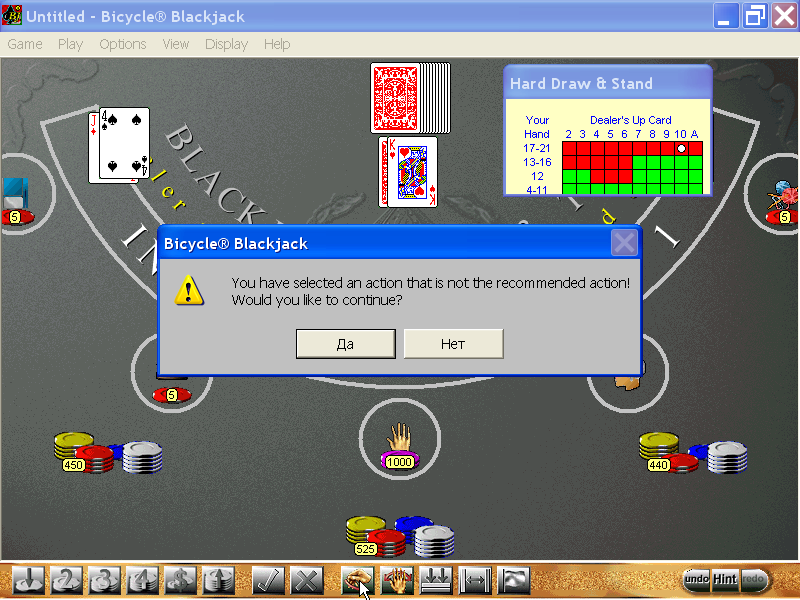
Task: Confirm the warning with Да
Action: point(345,344)
